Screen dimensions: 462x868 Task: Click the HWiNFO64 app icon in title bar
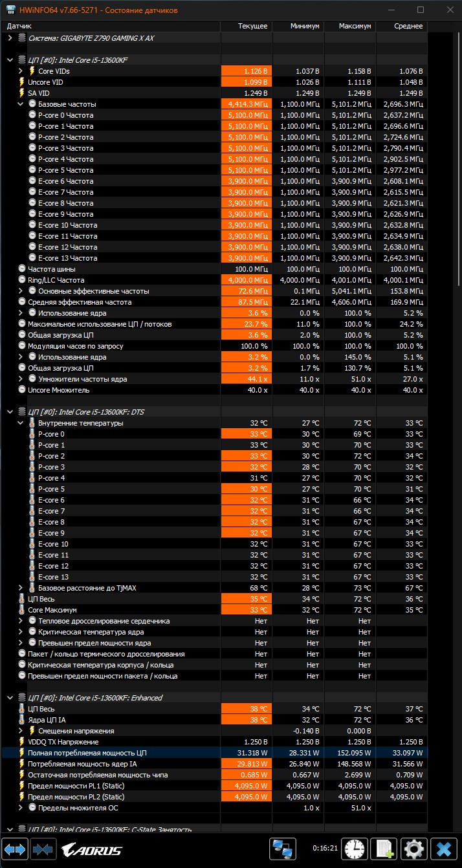12,10
